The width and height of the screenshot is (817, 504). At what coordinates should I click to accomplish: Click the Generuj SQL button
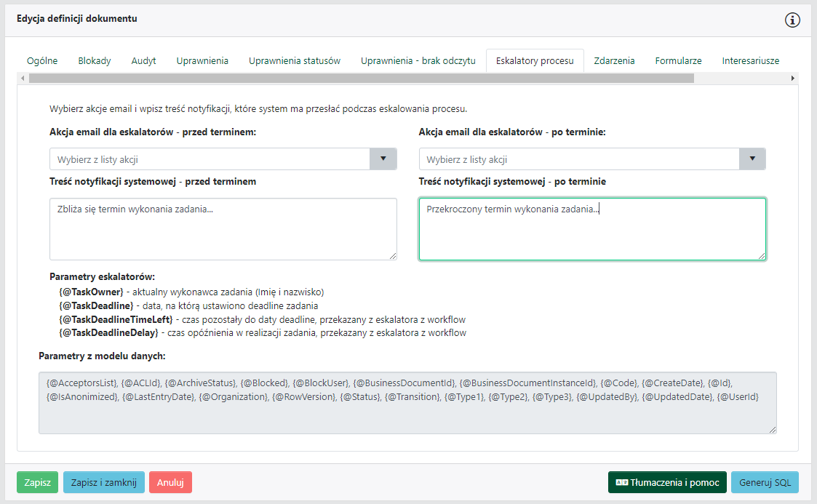(x=765, y=482)
